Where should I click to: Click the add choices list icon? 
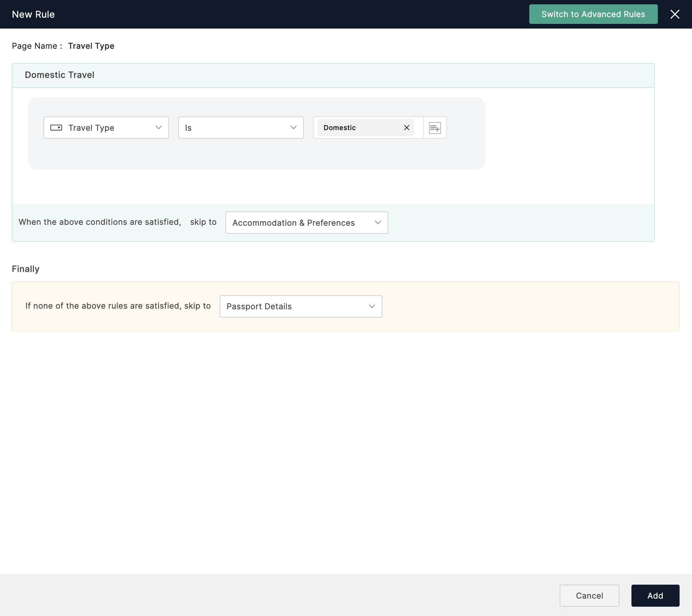coord(435,128)
